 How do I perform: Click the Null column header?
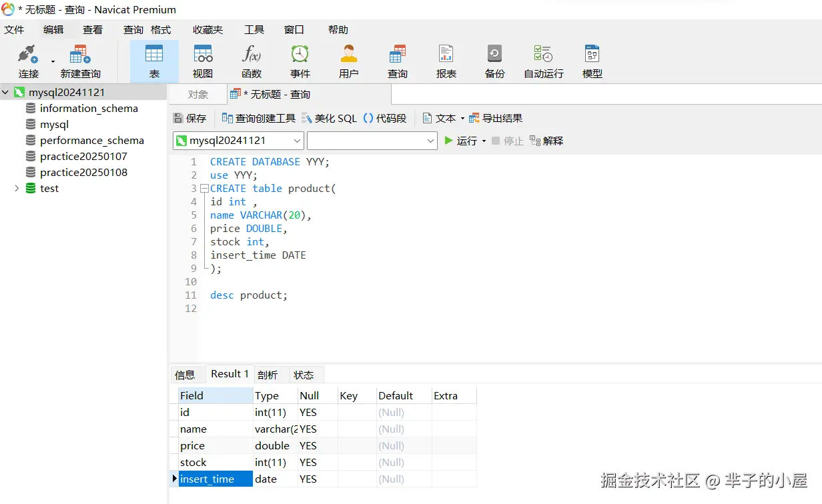point(318,395)
